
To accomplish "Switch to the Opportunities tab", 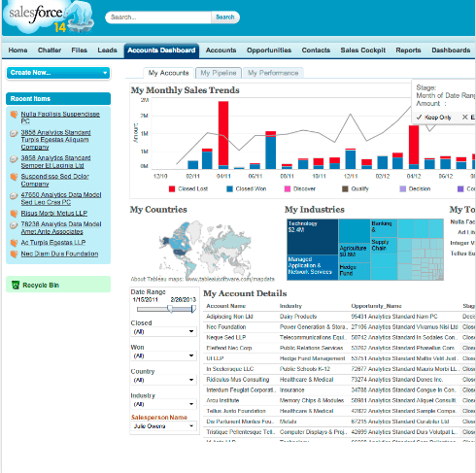I will (269, 51).
